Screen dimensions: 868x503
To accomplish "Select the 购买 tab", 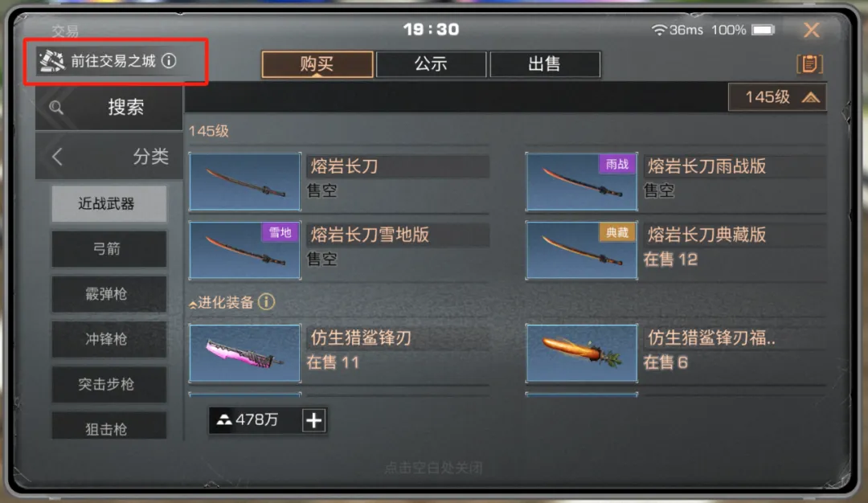I will click(x=317, y=64).
